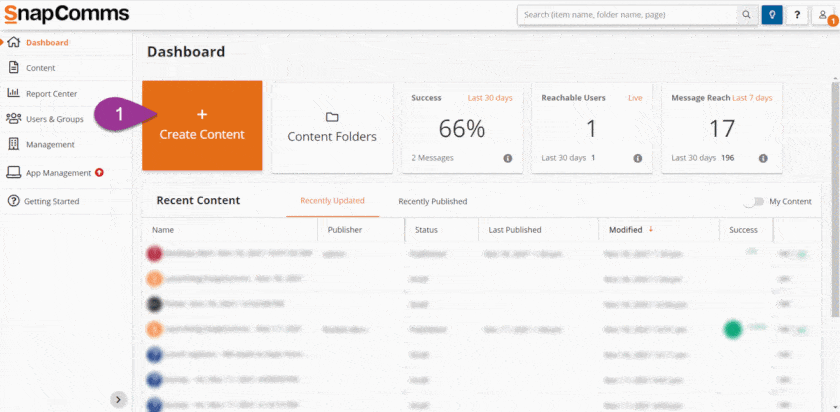Open Dashboard home icon in sidebar
The image size is (840, 412).
pos(14,42)
